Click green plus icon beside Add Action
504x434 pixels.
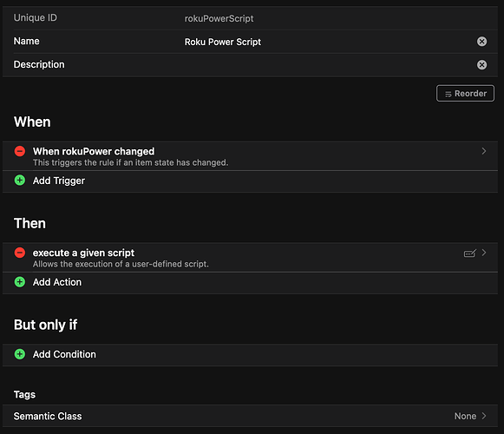point(20,282)
